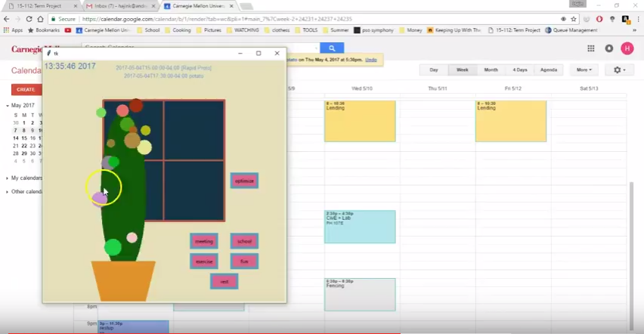Click the red CREATE button
The height and width of the screenshot is (334, 644).
pos(26,89)
